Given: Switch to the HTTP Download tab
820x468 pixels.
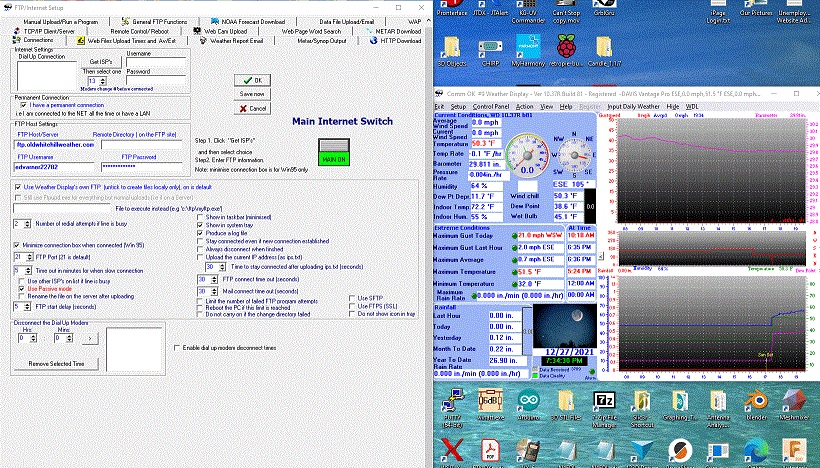Looking at the screenshot, I should [x=395, y=41].
